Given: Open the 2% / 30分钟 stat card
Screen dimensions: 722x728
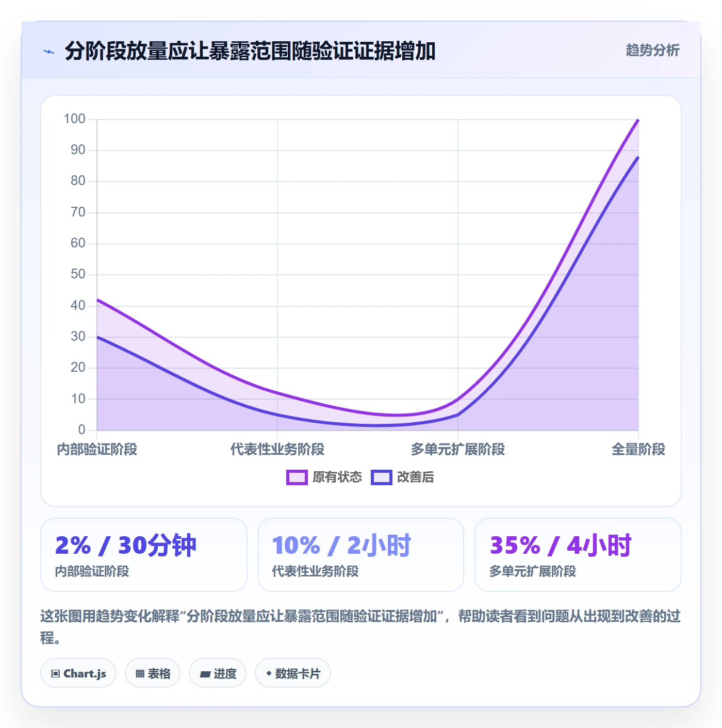Looking at the screenshot, I should point(144,555).
